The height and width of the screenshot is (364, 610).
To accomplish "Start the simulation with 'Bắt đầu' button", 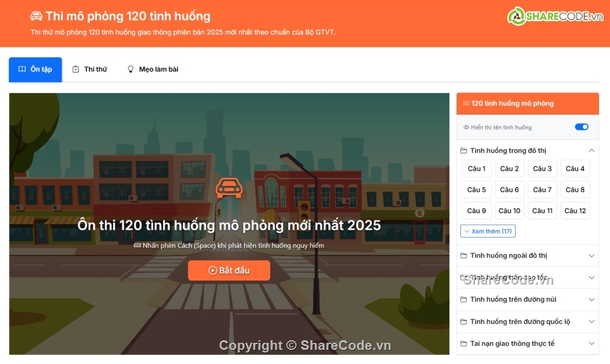I will [x=229, y=271].
